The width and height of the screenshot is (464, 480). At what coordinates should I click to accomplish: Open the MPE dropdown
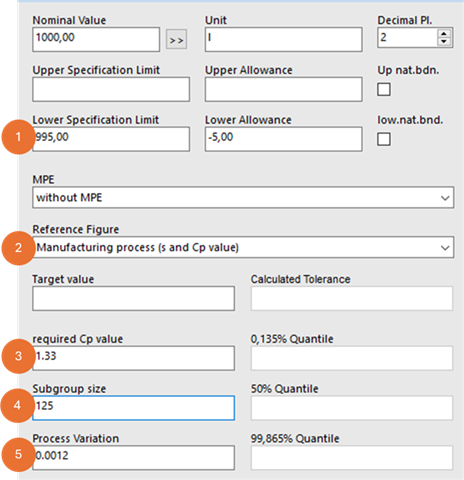[243, 197]
